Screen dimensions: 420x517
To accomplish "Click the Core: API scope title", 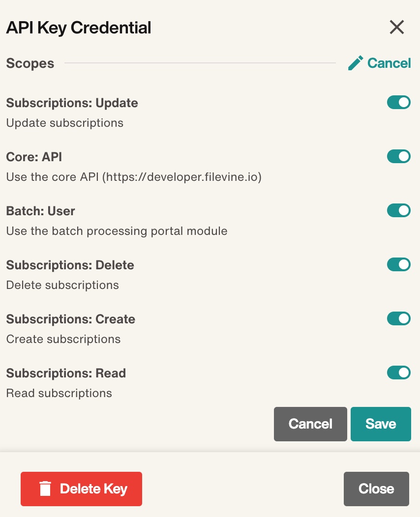I will (x=34, y=157).
